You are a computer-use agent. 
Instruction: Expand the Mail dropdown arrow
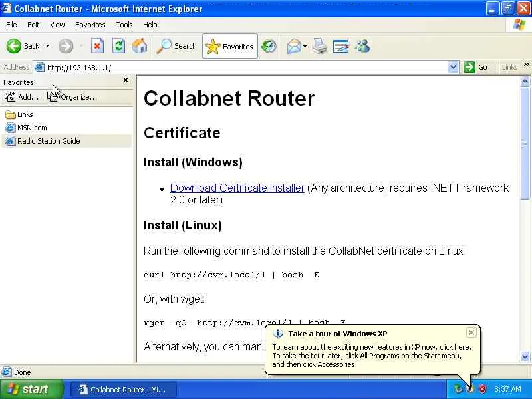tap(305, 46)
